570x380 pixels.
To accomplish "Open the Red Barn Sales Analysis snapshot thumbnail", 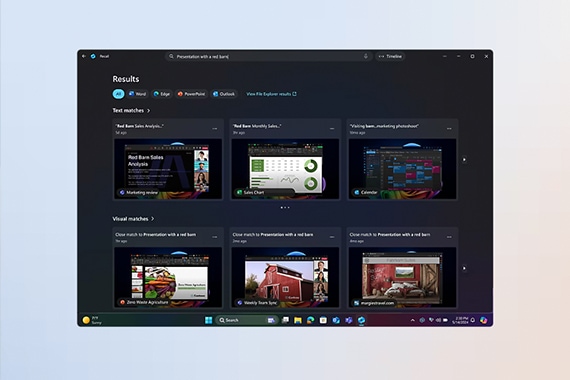I will [168, 169].
